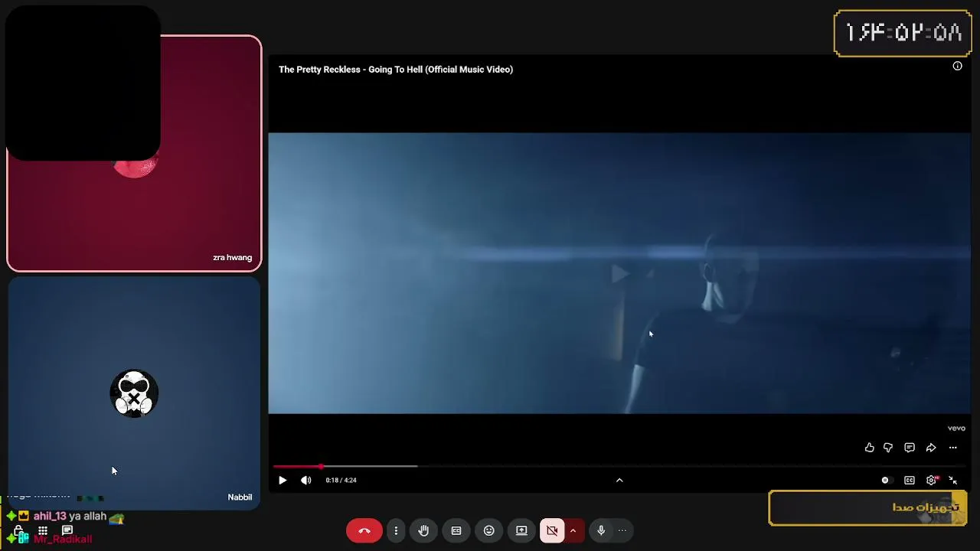
Task: Mute the meeting microphone
Action: [x=601, y=531]
